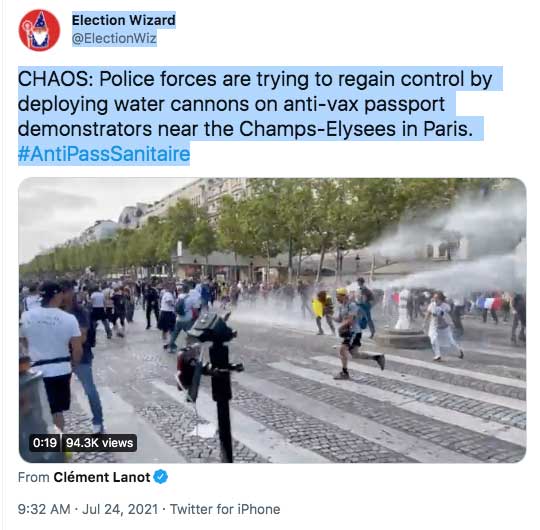540x530 pixels.
Task: Click the Jul 24, 2021 date
Action: coord(120,509)
